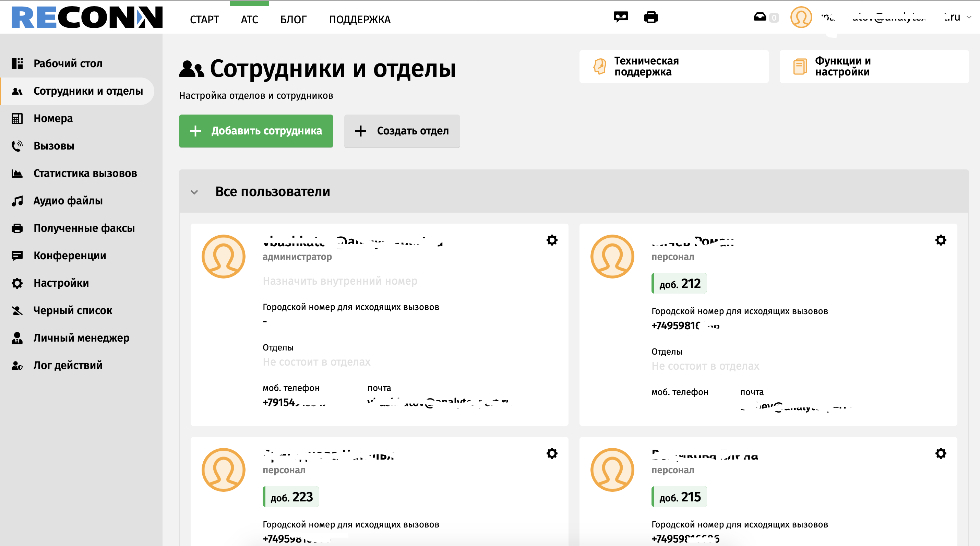Click gear icon on extension 223 card
Screen dimensions: 980x546
point(552,453)
